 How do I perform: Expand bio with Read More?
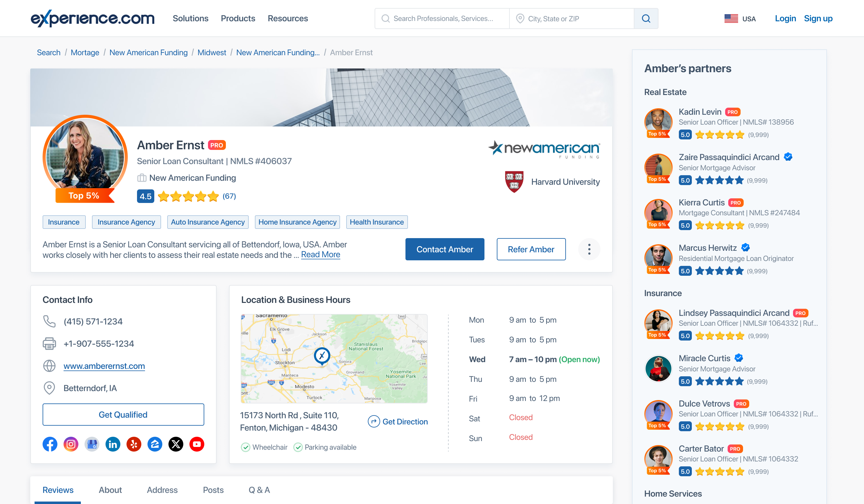[x=320, y=254]
